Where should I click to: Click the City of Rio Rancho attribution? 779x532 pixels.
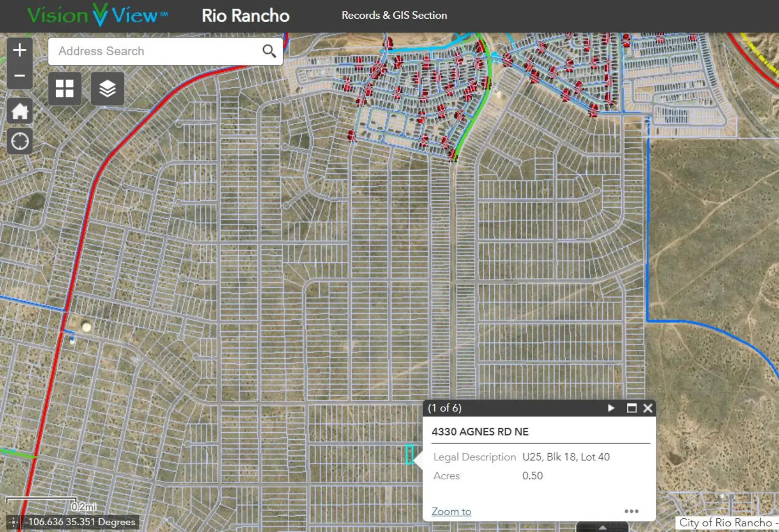726,523
